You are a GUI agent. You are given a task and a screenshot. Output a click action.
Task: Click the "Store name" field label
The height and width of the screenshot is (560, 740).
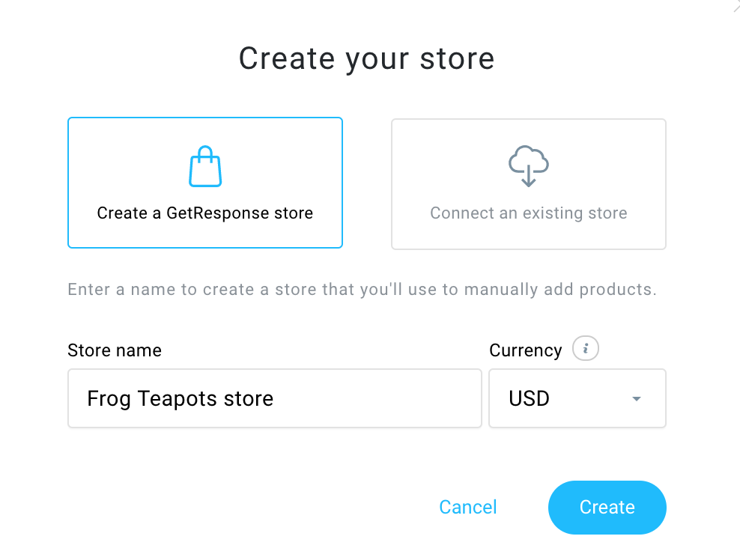point(115,350)
